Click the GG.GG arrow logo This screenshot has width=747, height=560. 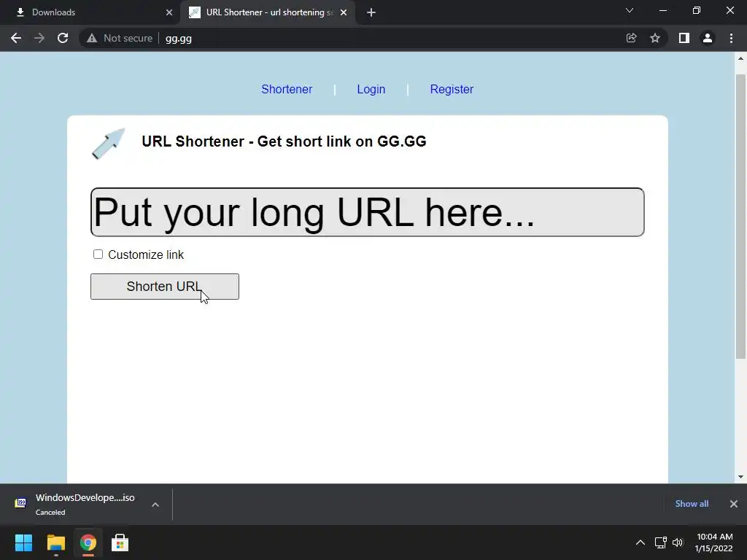pyautogui.click(x=109, y=144)
